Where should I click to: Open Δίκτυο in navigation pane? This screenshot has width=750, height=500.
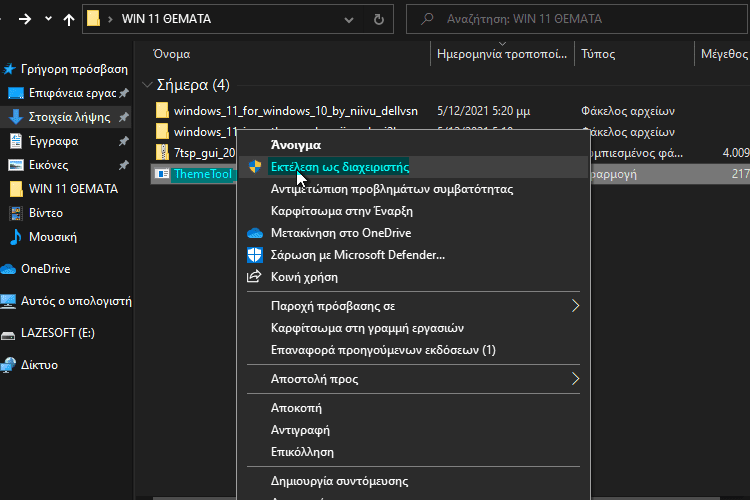click(39, 365)
